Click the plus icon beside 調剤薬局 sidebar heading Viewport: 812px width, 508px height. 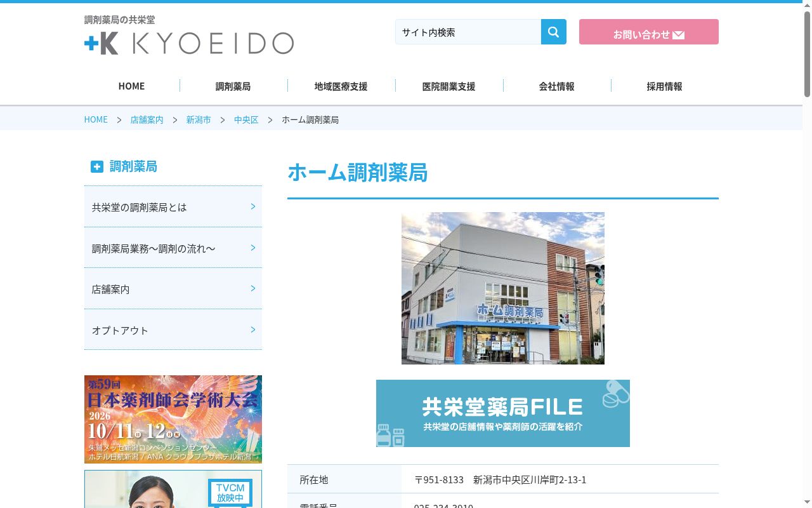[96, 166]
